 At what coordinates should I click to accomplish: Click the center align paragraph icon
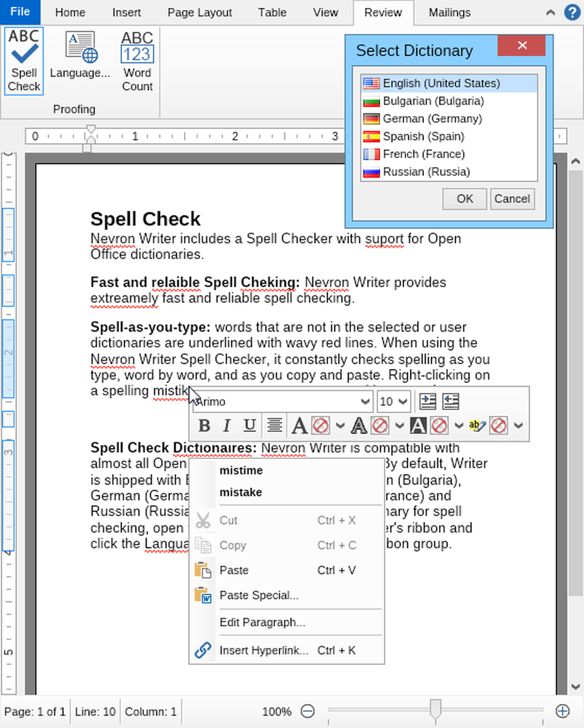[x=274, y=425]
